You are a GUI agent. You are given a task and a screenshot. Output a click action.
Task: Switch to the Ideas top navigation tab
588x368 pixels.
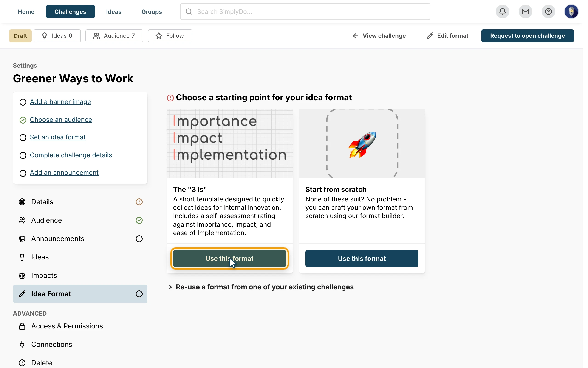(x=114, y=11)
